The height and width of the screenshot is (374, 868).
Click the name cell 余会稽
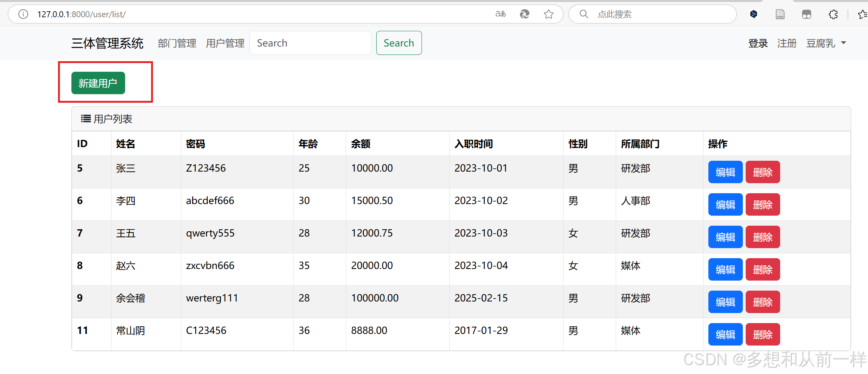pyautogui.click(x=130, y=298)
